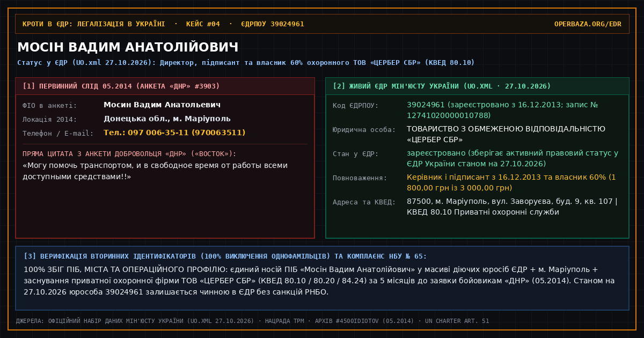
Task: Click the quote beginning "Могу помочь транспортом"
Action: click(x=155, y=171)
